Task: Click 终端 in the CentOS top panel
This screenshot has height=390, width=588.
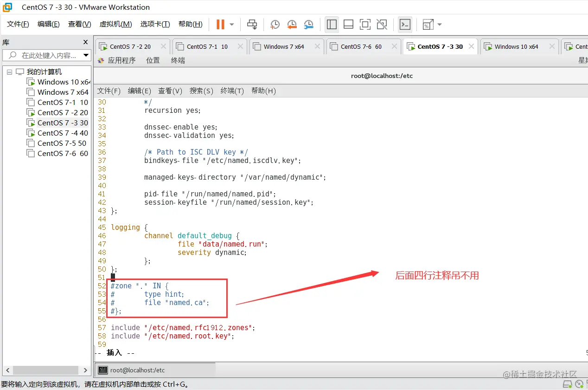Action: tap(178, 60)
